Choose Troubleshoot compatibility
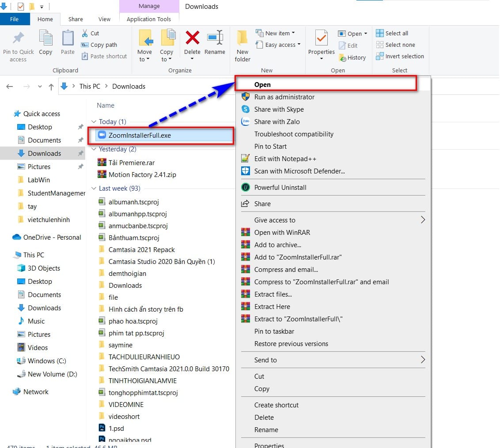The width and height of the screenshot is (500, 448). pyautogui.click(x=333, y=134)
